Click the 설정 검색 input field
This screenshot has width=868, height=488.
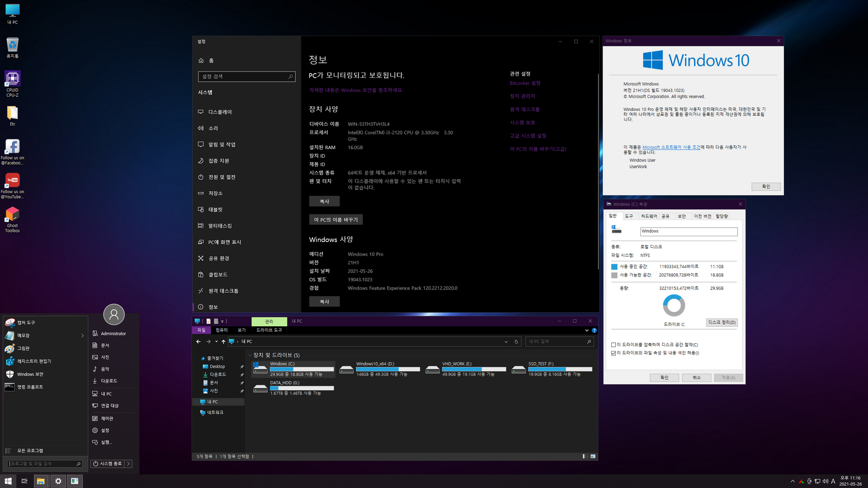click(247, 76)
